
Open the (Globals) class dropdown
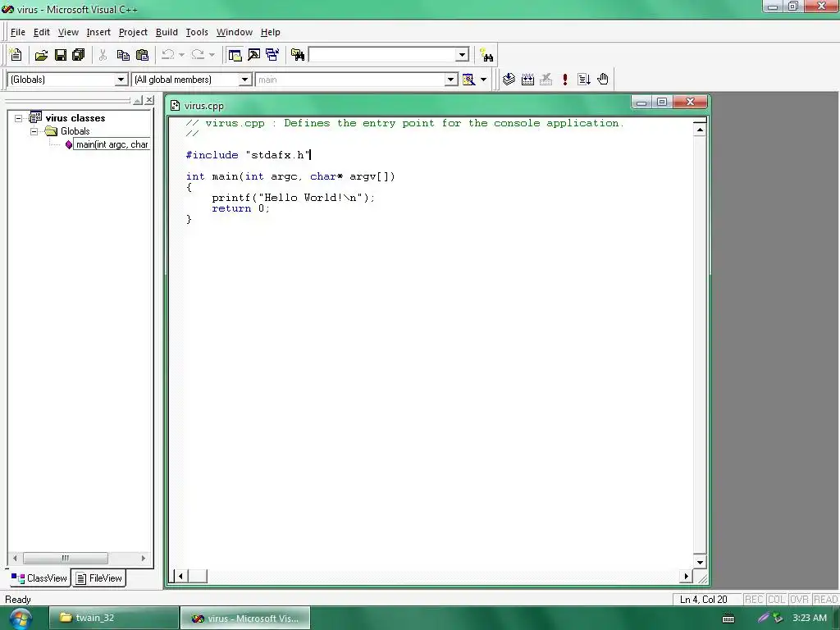tap(121, 80)
